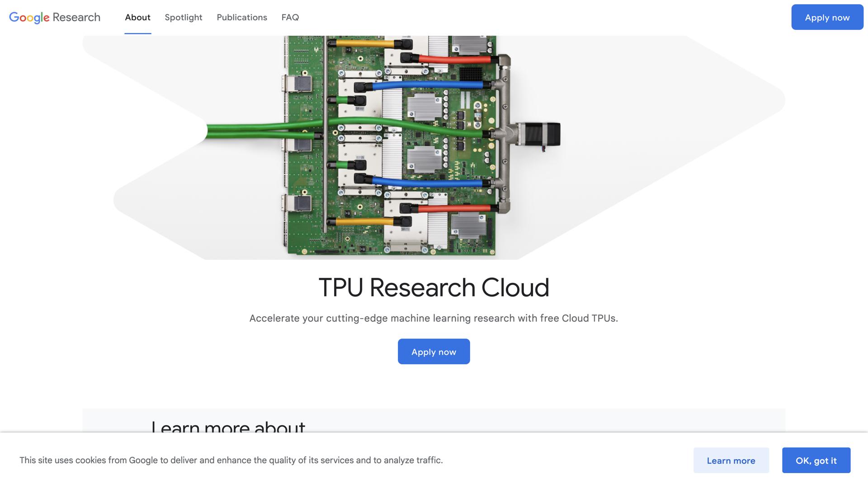Dismiss the cookie notice with OK, got it

point(816,460)
